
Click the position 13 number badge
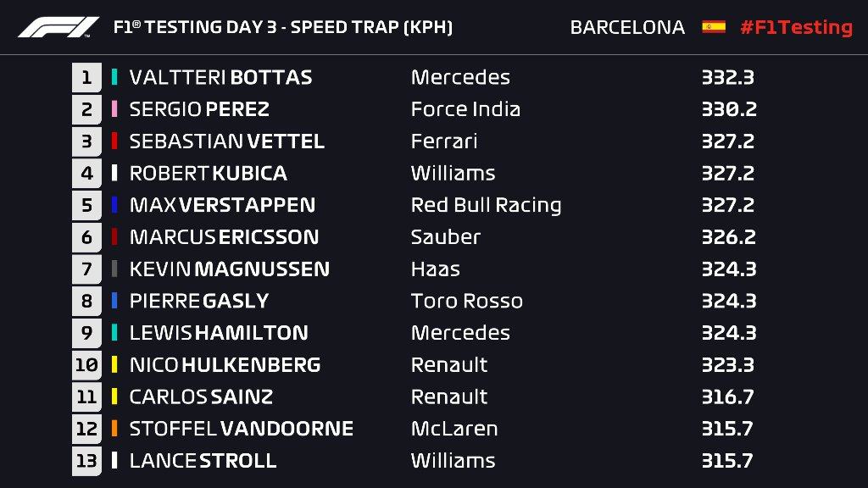coord(87,461)
